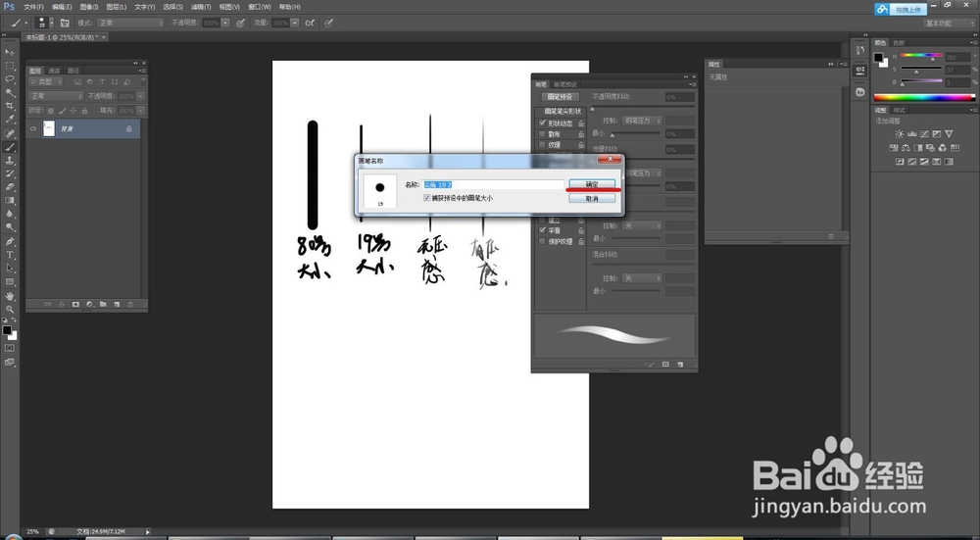980x540 pixels.
Task: Open layer filter 类型 dropdown
Action: pyautogui.click(x=46, y=82)
